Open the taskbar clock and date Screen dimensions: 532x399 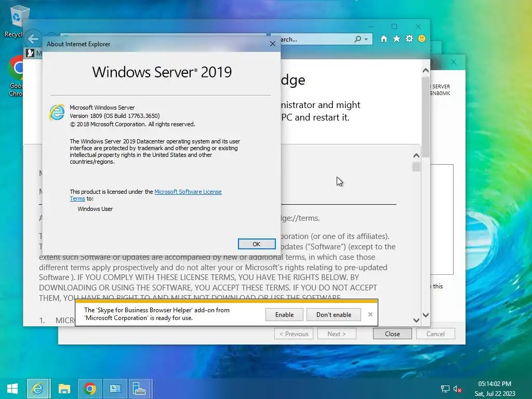495,389
